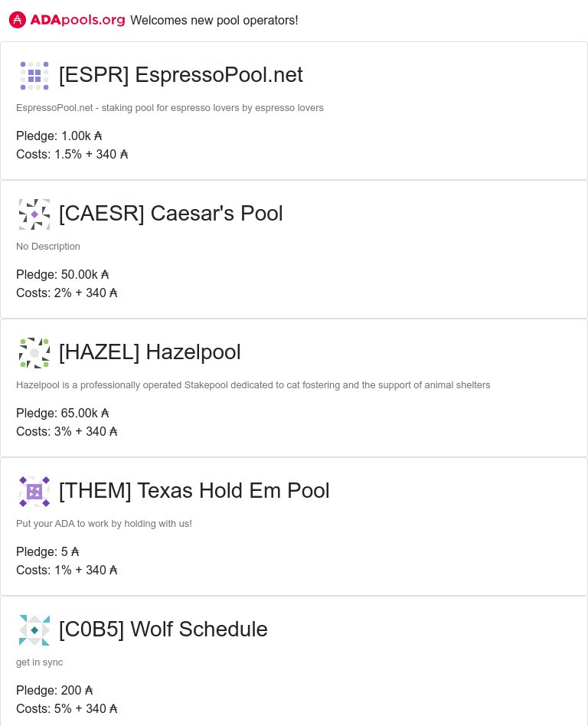This screenshot has width=588, height=726.
Task: Open the [THEM] Texas Hold Em Pool title
Action: [194, 491]
